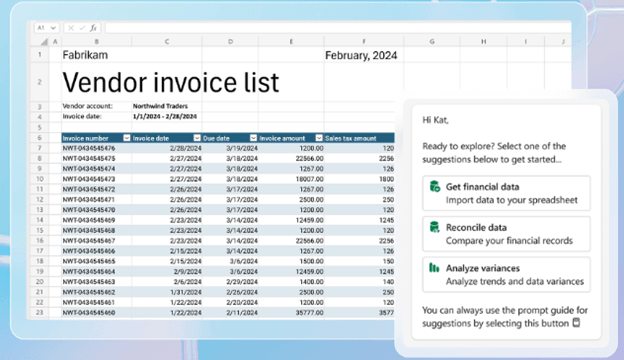Select column H header
The height and width of the screenshot is (360, 624).
pos(483,41)
